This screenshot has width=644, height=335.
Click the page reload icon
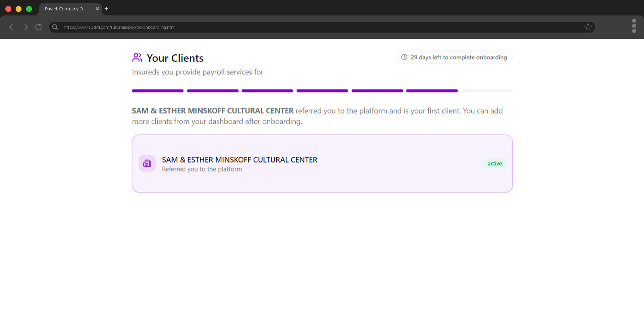(x=38, y=27)
